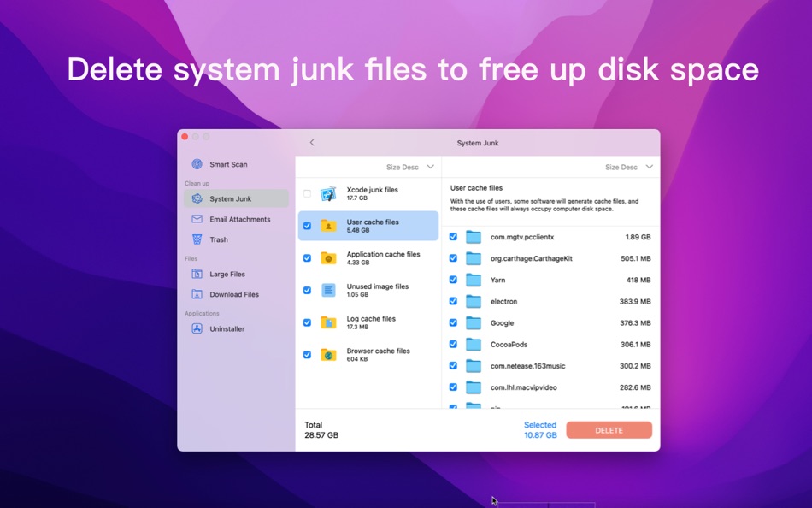Click the 376.3 MB size value
Screen dimensions: 812x508
coord(635,323)
